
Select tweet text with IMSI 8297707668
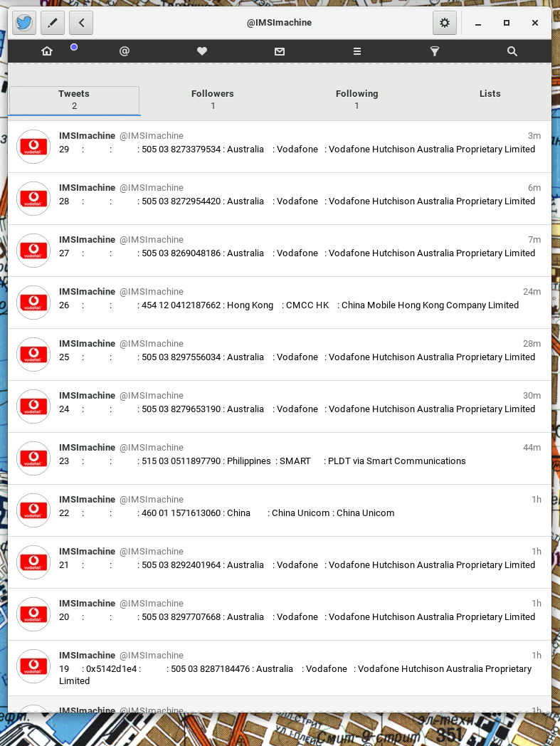tap(297, 616)
